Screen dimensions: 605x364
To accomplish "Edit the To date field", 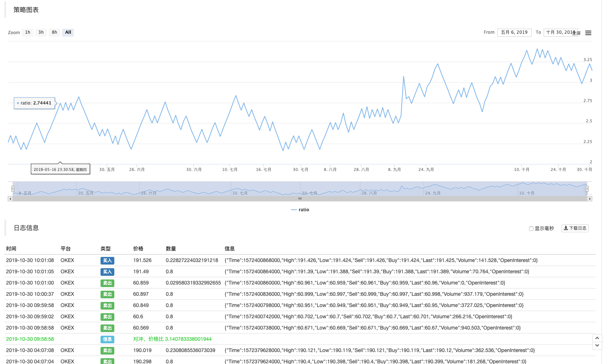I will 561,32.
